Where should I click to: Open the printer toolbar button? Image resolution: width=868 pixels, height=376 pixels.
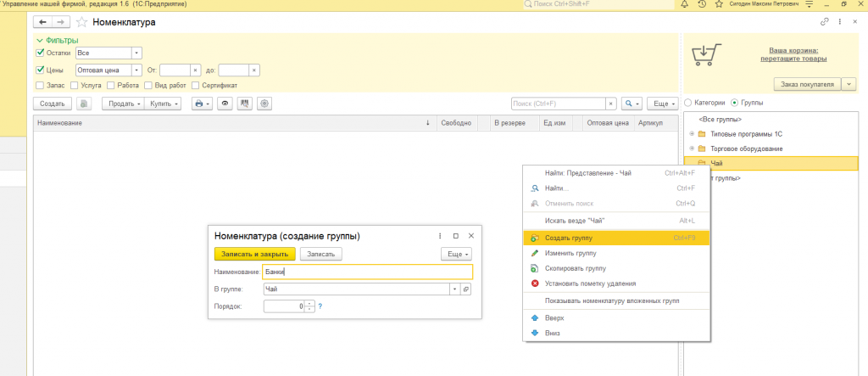[202, 104]
